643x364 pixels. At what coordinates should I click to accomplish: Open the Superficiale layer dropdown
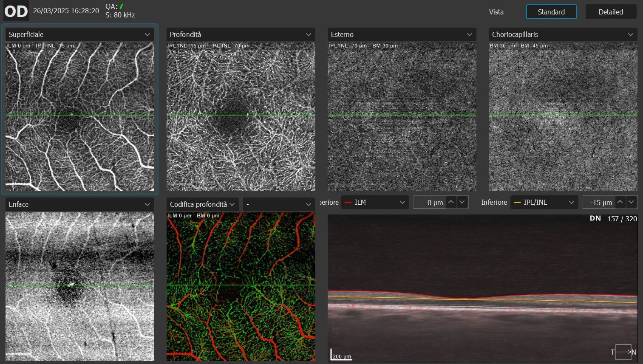[80, 34]
